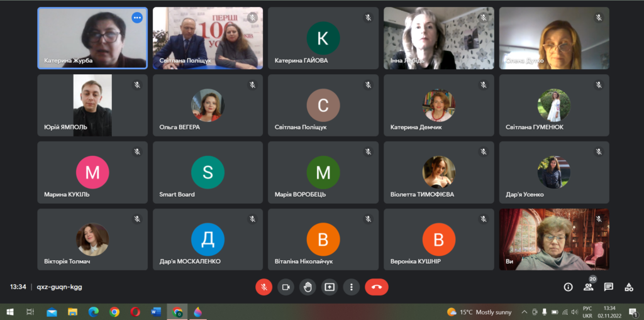Image resolution: width=644 pixels, height=320 pixels.
Task: Switch to the Chrome taskbar window
Action: click(177, 312)
